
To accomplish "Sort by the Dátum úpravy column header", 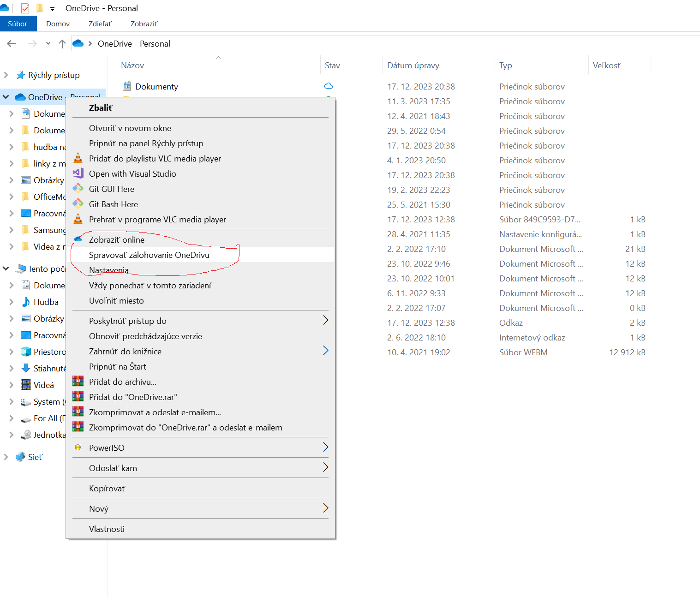I will click(413, 66).
